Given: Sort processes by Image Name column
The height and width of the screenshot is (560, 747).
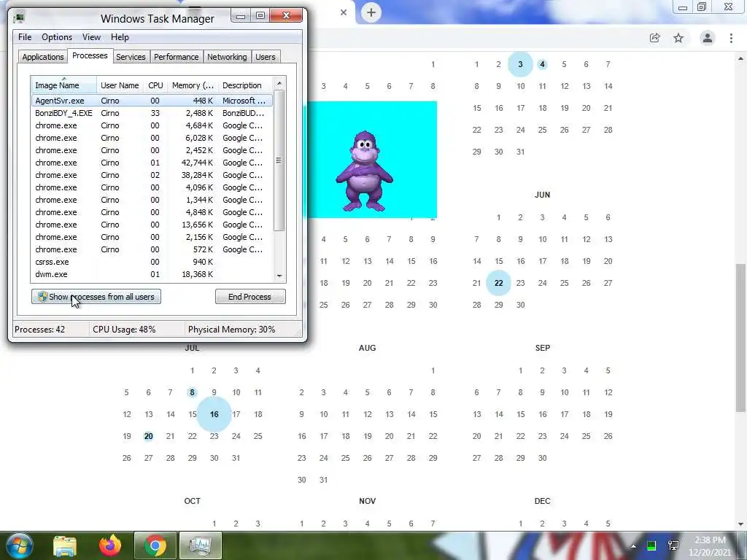Looking at the screenshot, I should (64, 85).
